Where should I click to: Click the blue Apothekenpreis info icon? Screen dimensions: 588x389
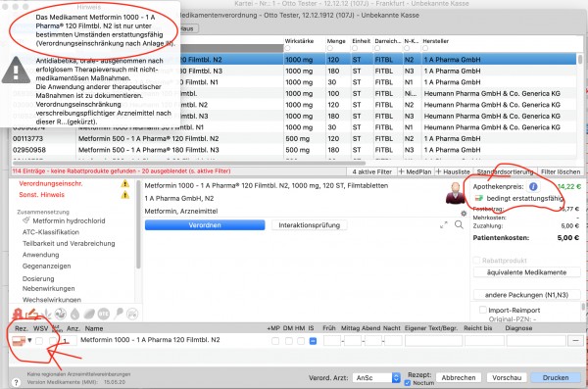pyautogui.click(x=533, y=186)
